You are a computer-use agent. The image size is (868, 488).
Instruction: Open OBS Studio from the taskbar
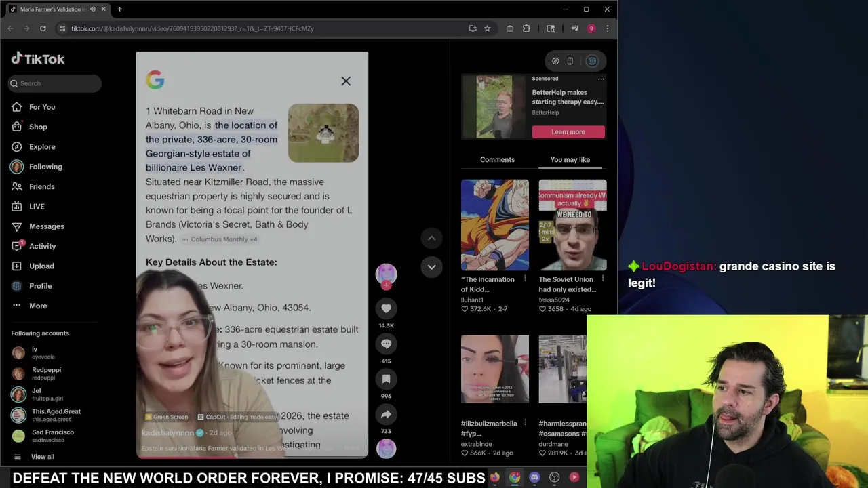coord(554,477)
